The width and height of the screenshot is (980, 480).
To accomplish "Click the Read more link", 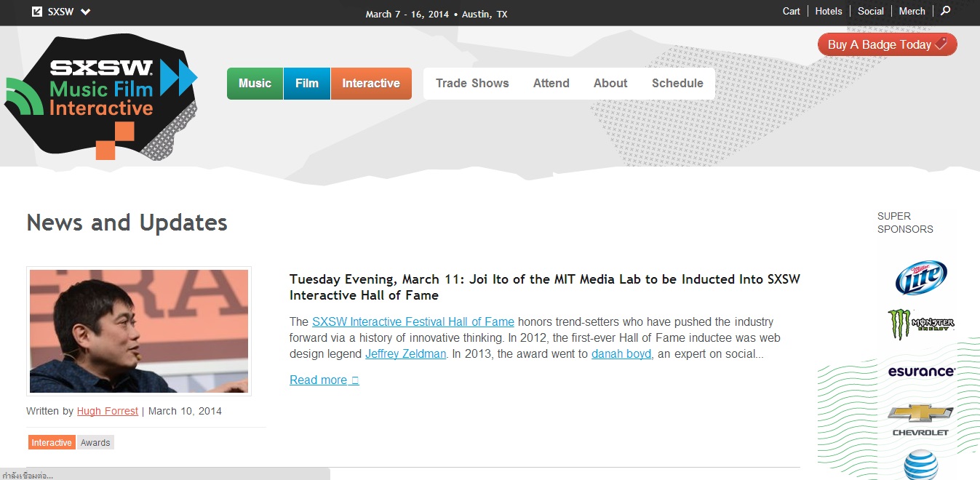I will tap(324, 380).
